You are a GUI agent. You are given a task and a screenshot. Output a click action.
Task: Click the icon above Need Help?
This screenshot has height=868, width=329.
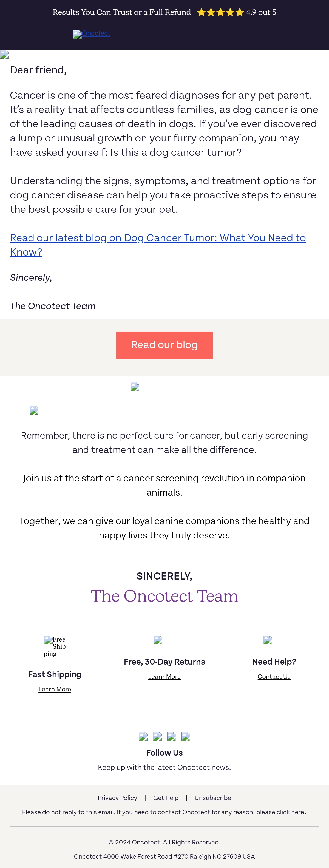coord(267,640)
